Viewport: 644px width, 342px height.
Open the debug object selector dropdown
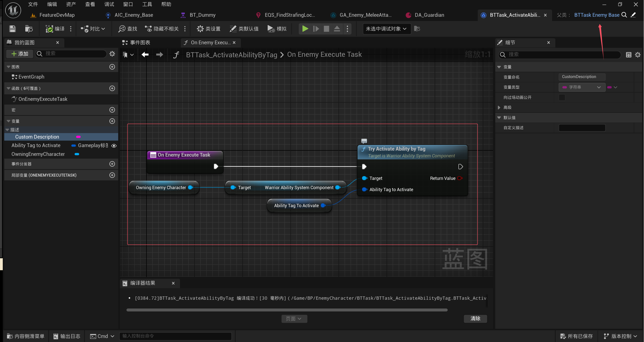coord(386,29)
